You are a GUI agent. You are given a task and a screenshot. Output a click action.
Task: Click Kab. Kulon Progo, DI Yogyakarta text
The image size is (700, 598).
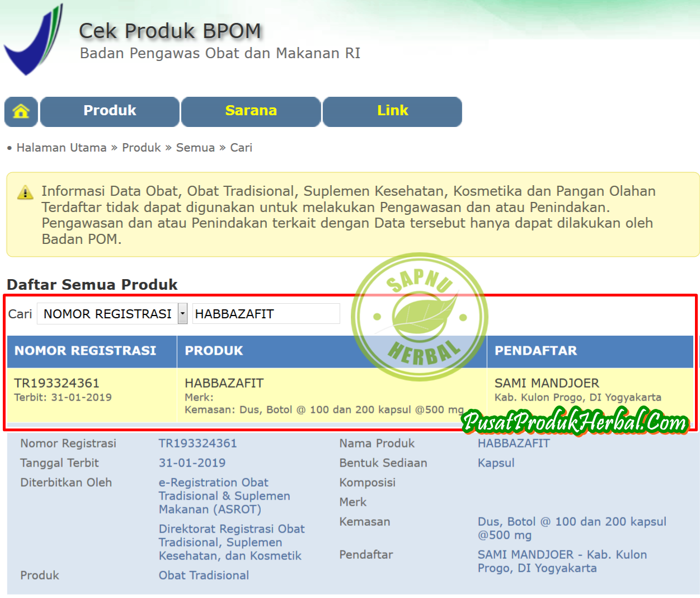tap(577, 398)
